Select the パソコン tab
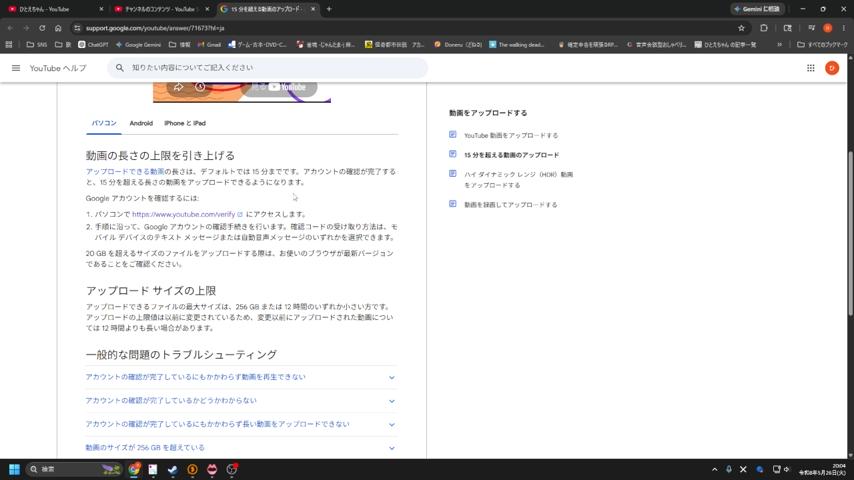854x480 pixels. pyautogui.click(x=104, y=123)
